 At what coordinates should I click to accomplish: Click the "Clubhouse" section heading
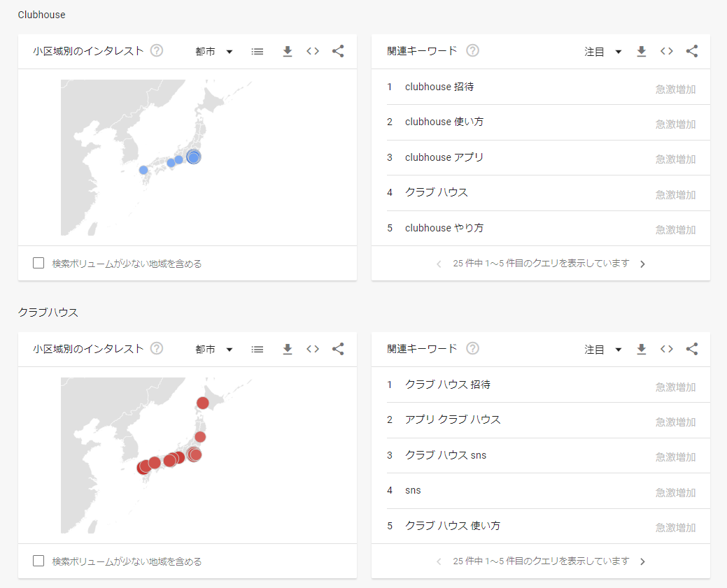click(42, 15)
